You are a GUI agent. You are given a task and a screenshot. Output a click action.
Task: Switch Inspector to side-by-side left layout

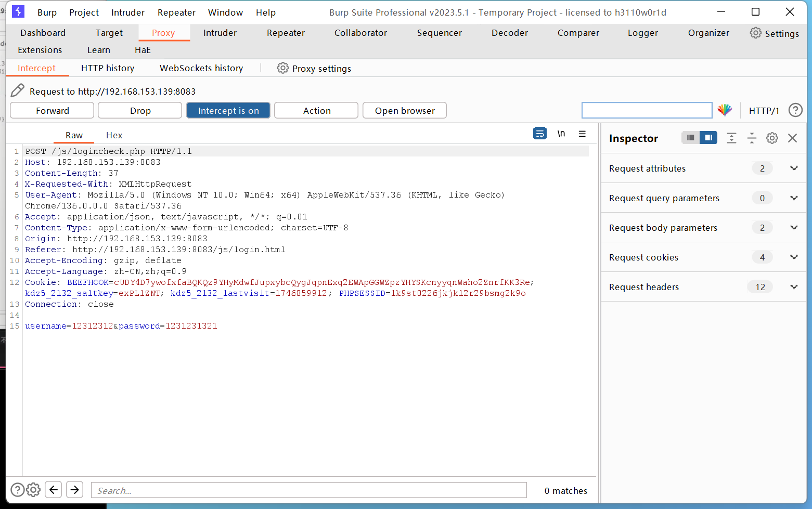pos(690,138)
